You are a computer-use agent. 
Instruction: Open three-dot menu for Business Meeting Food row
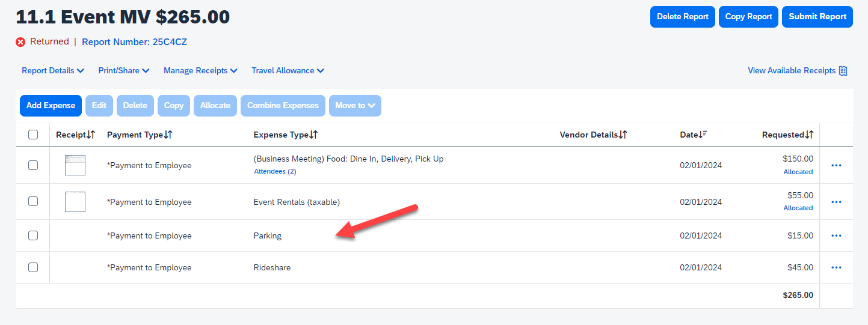point(836,165)
